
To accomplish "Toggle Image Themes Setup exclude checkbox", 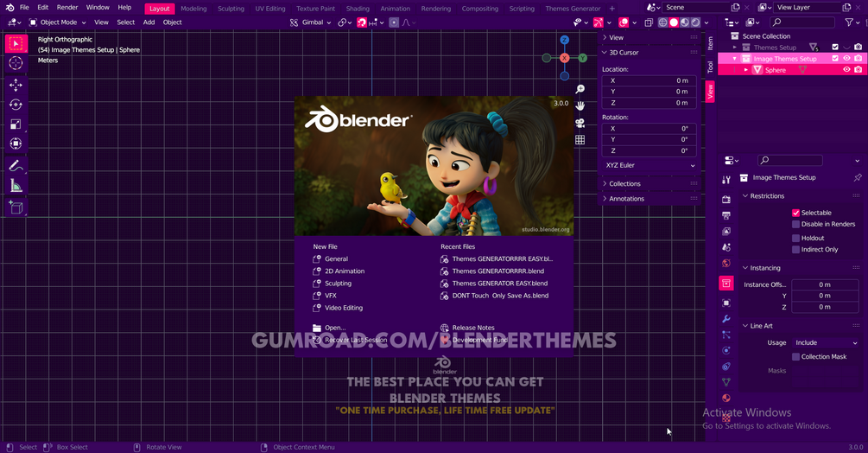I will (x=835, y=59).
